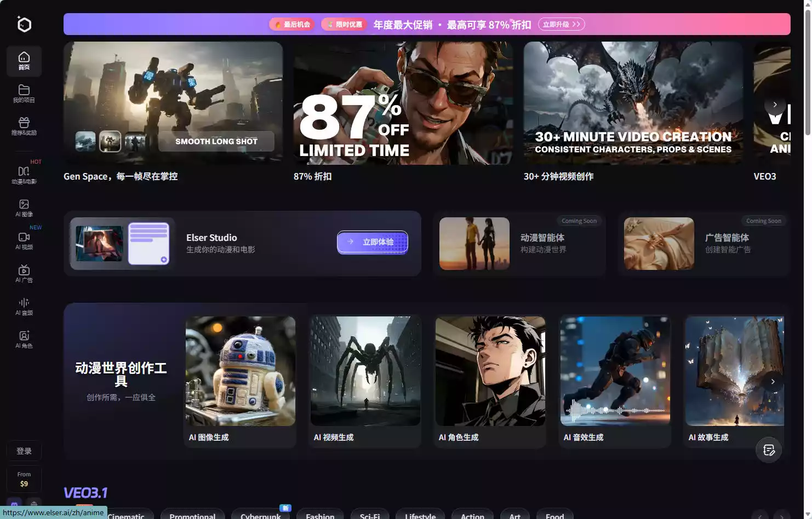Open 推荐&奖励 gift page
The image size is (812, 519).
pyautogui.click(x=24, y=126)
